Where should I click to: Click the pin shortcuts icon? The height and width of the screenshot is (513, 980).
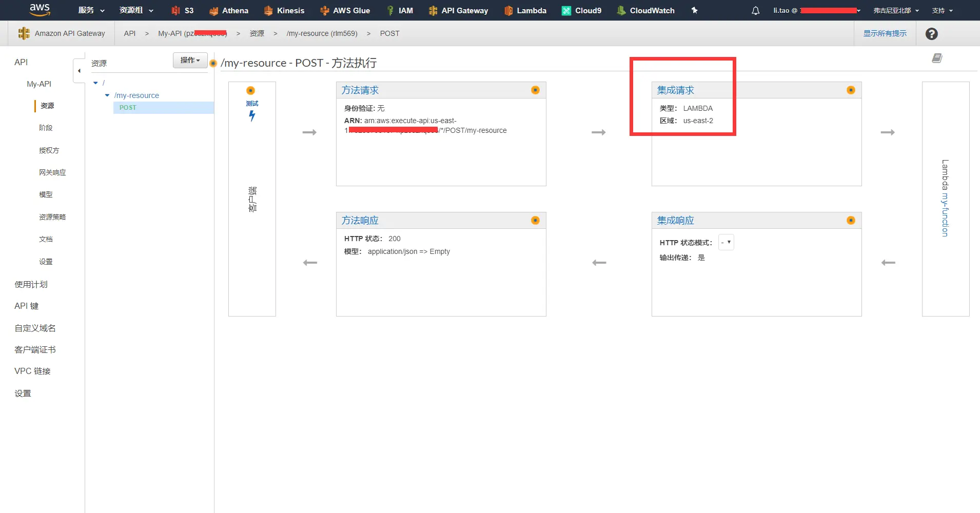click(694, 10)
